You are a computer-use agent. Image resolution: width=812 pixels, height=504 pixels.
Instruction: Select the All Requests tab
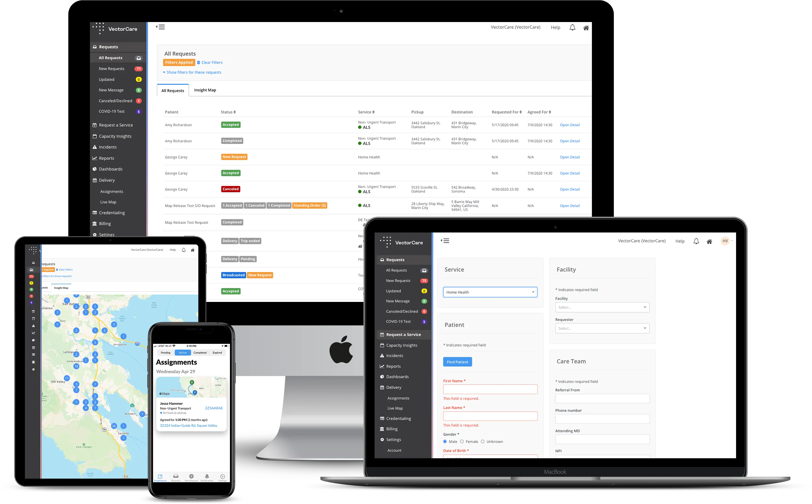[x=172, y=90]
